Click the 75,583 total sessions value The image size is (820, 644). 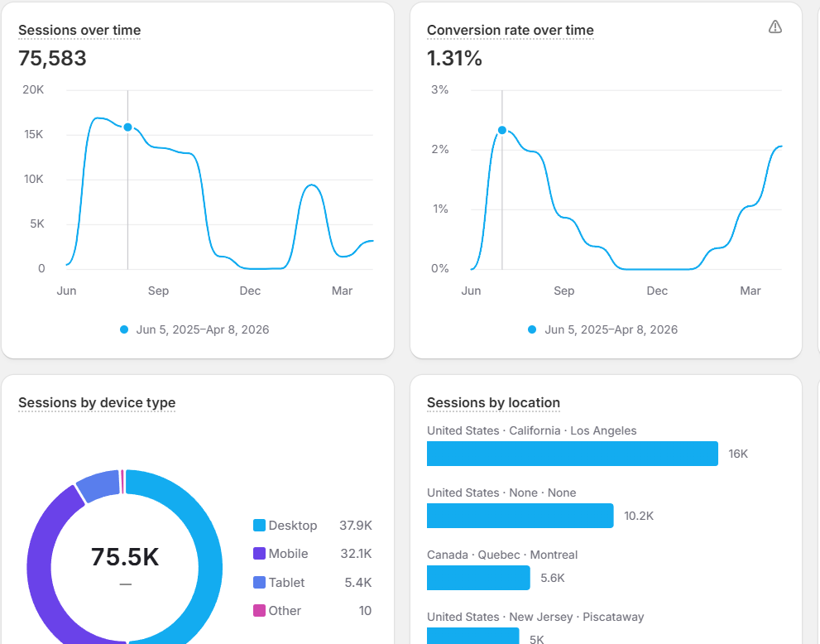point(52,58)
